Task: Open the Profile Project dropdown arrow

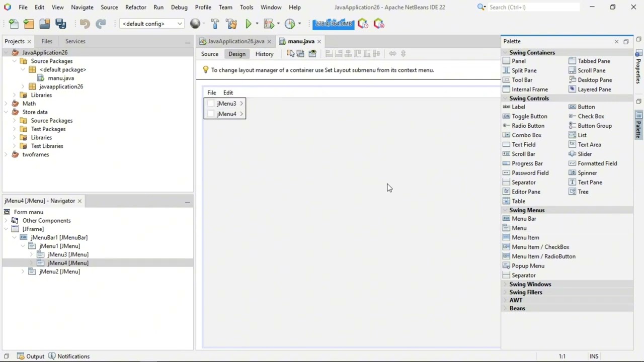Action: click(299, 24)
